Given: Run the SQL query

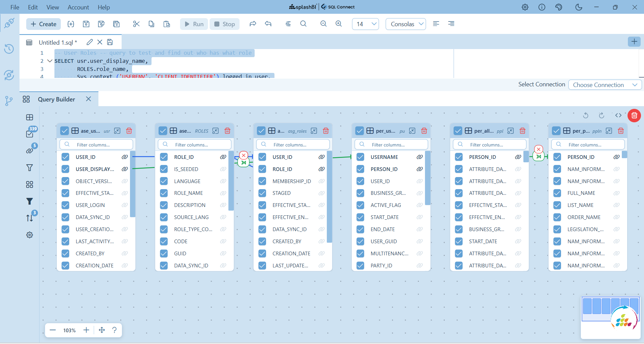Looking at the screenshot, I should pyautogui.click(x=194, y=24).
